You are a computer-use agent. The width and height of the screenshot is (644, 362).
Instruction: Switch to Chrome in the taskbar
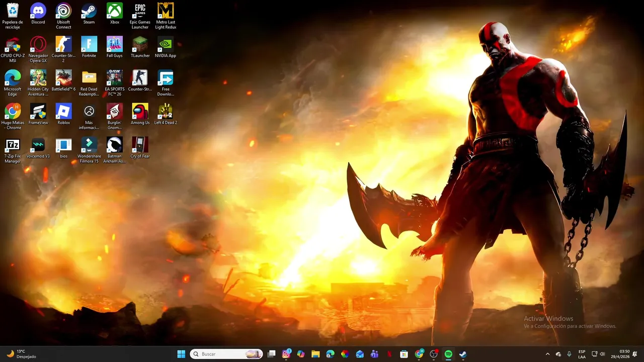tap(419, 354)
